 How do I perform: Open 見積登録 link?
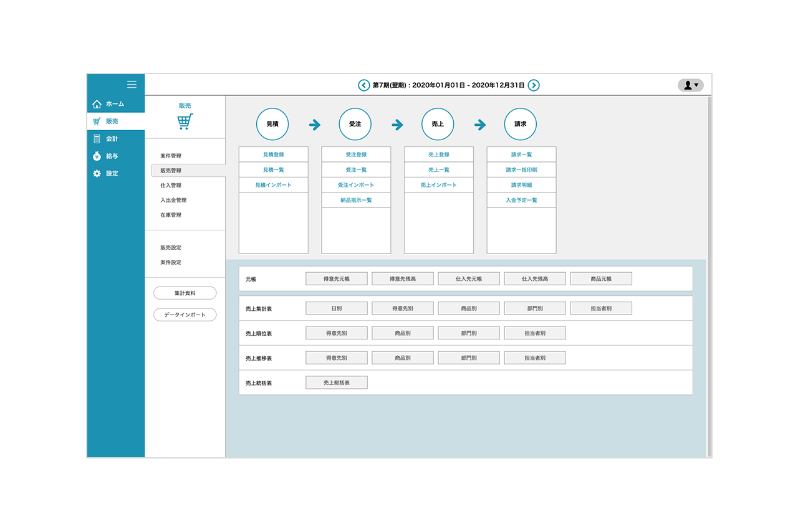coord(274,154)
